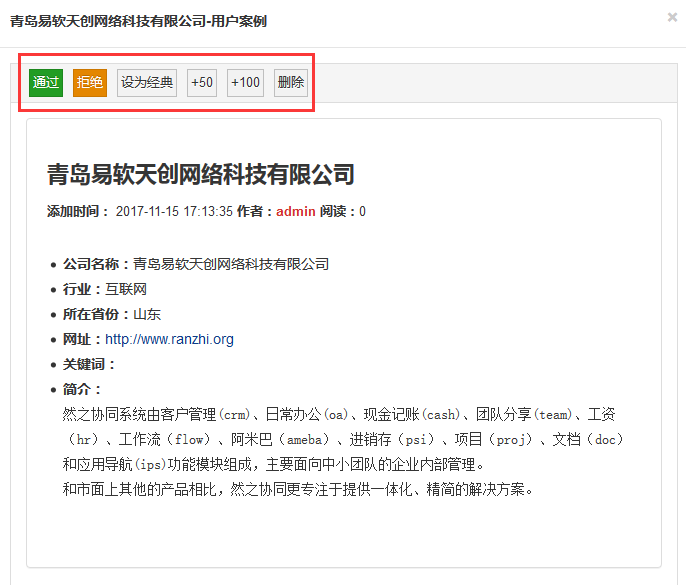Image resolution: width=686 pixels, height=585 pixels.
Task: Delete the case with the 删除 button
Action: [291, 83]
